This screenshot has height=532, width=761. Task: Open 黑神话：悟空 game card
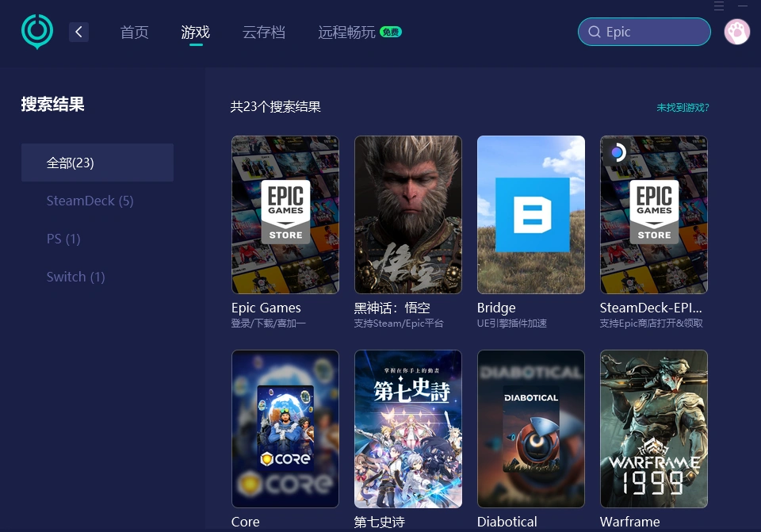[x=407, y=214]
